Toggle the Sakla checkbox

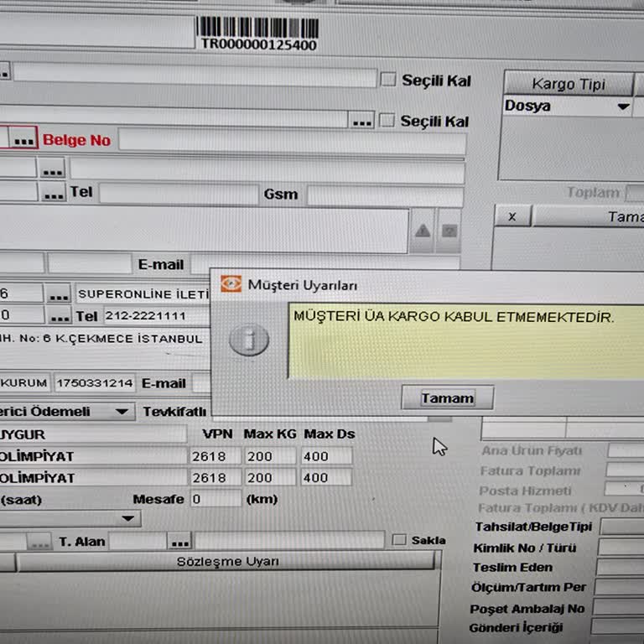pyautogui.click(x=399, y=540)
